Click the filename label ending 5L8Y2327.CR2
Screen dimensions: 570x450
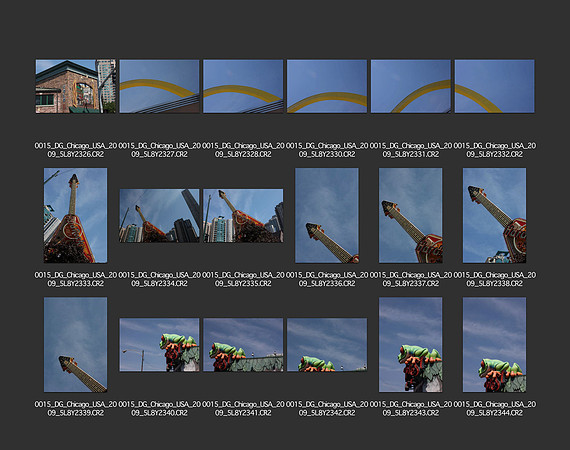tap(159, 150)
